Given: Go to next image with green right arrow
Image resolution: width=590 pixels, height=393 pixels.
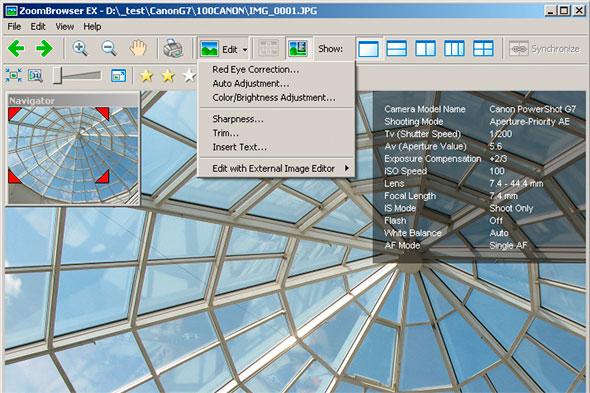Looking at the screenshot, I should (44, 49).
